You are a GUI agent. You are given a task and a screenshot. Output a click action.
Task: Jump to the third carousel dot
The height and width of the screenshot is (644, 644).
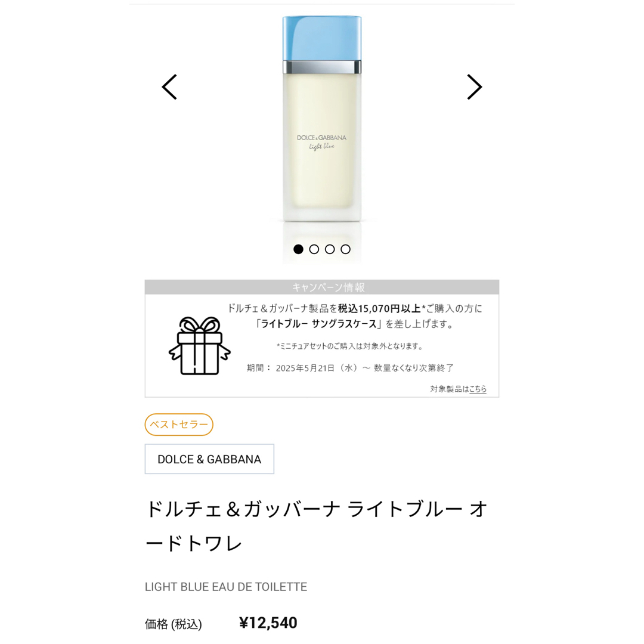330,249
